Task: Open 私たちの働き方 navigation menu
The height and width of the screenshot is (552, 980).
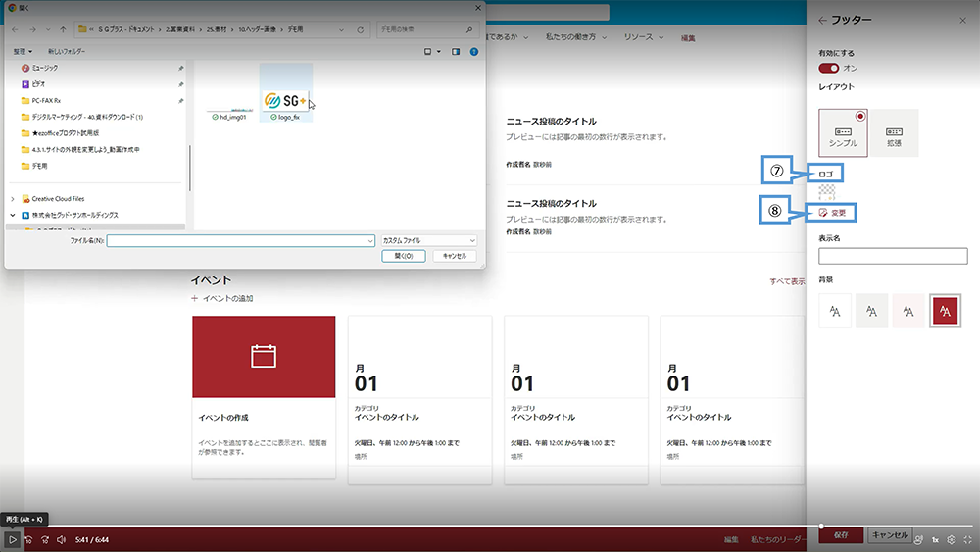Action: (x=575, y=37)
